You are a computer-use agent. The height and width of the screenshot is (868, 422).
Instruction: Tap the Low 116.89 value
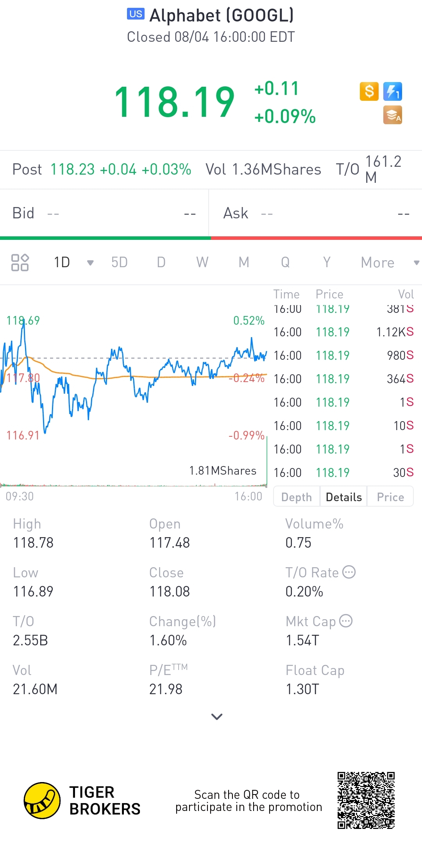pyautogui.click(x=33, y=591)
